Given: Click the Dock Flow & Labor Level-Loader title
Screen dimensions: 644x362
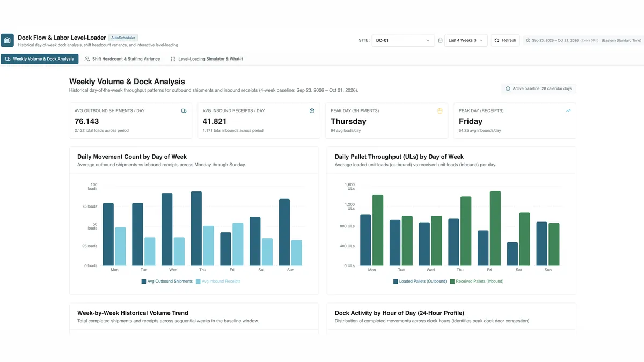Looking at the screenshot, I should (62, 38).
